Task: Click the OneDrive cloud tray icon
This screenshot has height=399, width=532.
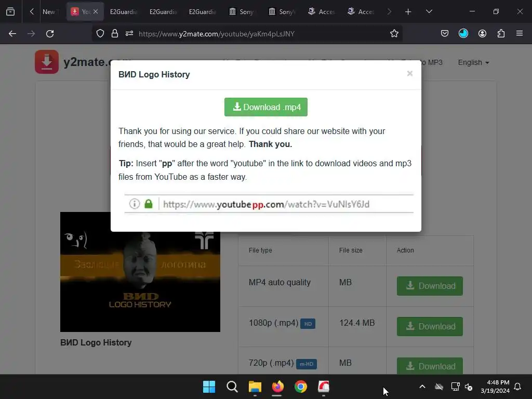Action: point(438,387)
